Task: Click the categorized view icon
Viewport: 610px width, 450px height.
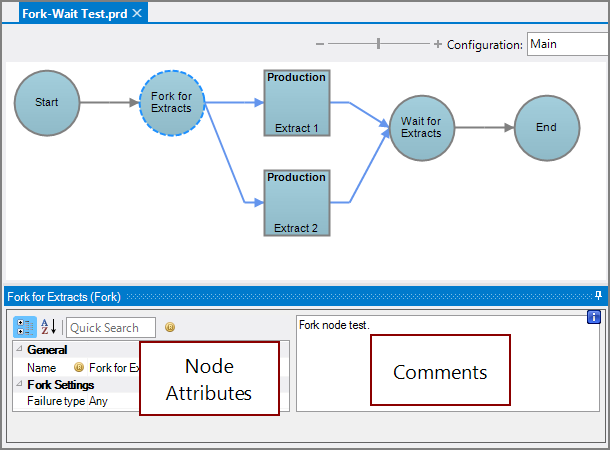Action: click(24, 327)
